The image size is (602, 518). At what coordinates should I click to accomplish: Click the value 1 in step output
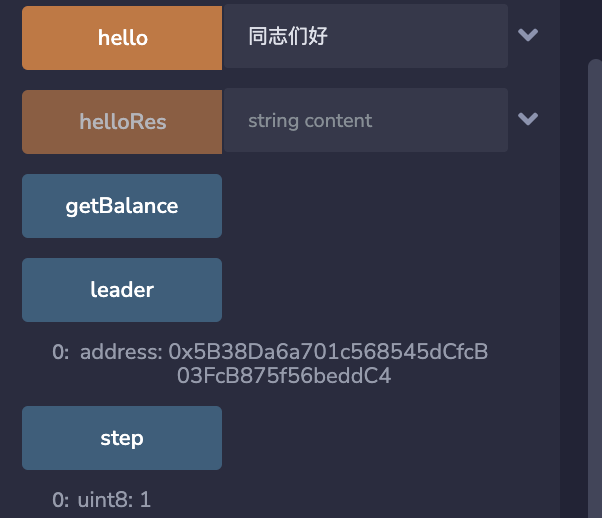pyautogui.click(x=146, y=500)
